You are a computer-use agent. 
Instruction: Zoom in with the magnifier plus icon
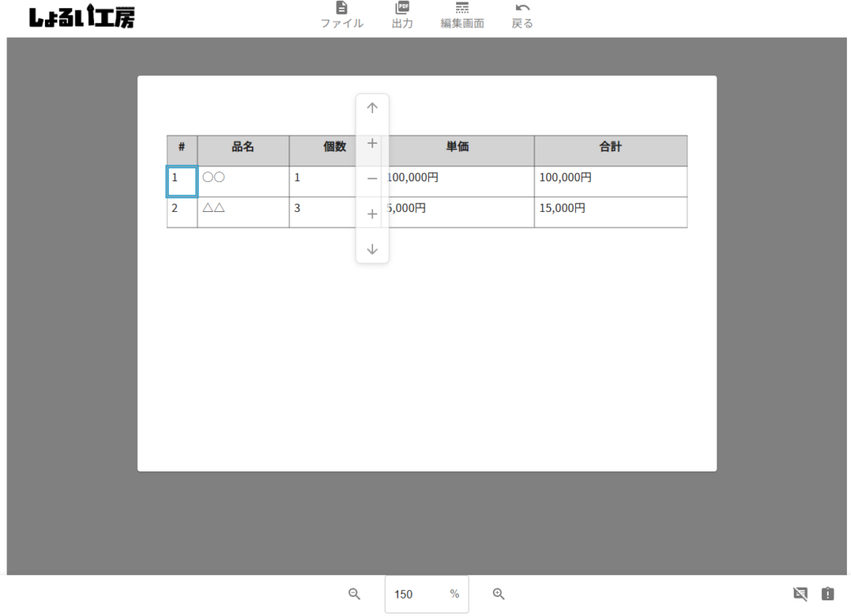(x=499, y=594)
